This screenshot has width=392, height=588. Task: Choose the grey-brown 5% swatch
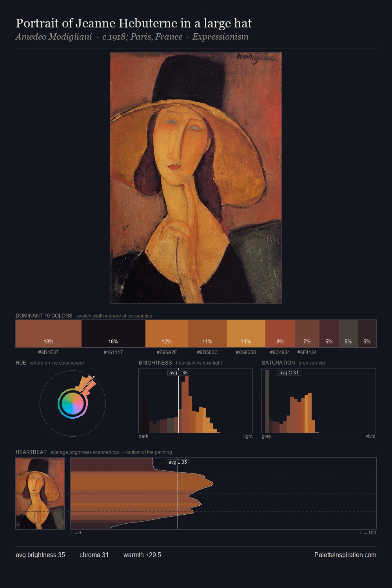348,334
